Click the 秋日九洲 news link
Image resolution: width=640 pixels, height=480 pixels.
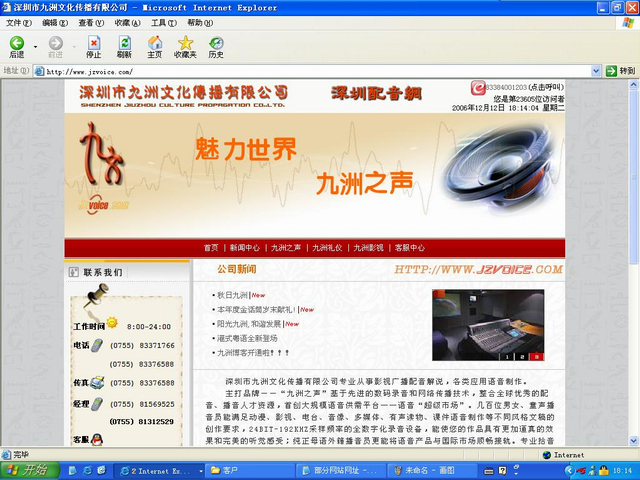(x=232, y=295)
